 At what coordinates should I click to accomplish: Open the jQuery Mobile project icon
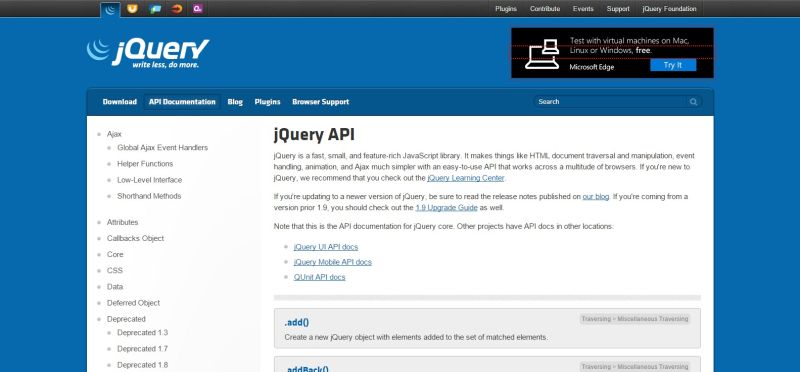pos(155,9)
